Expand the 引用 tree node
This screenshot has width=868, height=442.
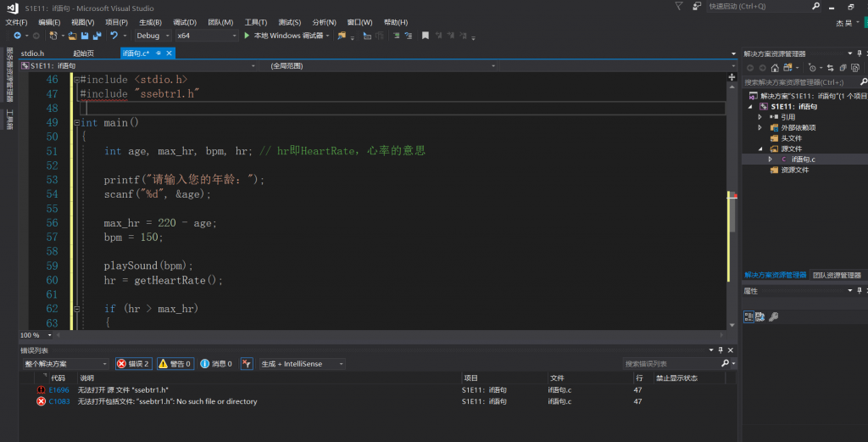coord(760,117)
